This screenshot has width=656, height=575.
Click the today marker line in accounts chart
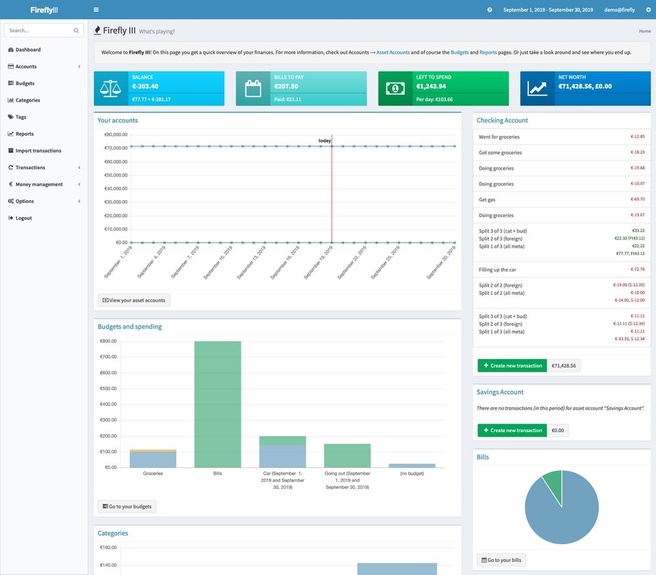pos(332,188)
